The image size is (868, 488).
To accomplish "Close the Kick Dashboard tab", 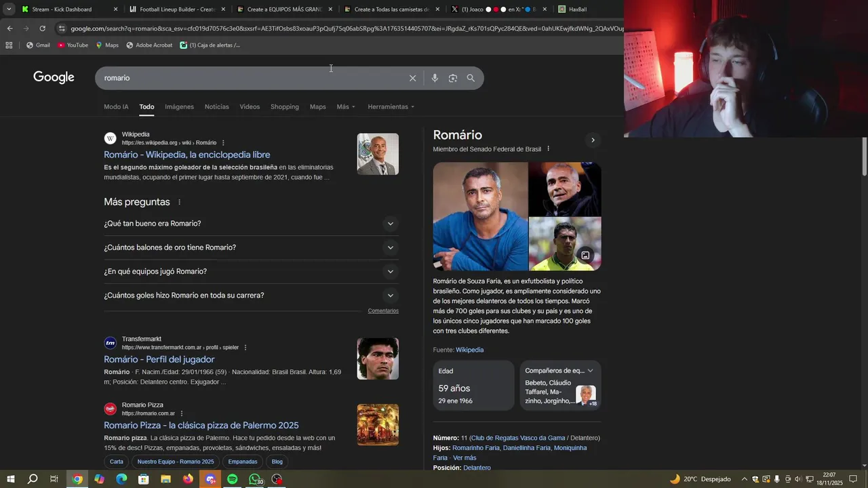I will (x=115, y=9).
